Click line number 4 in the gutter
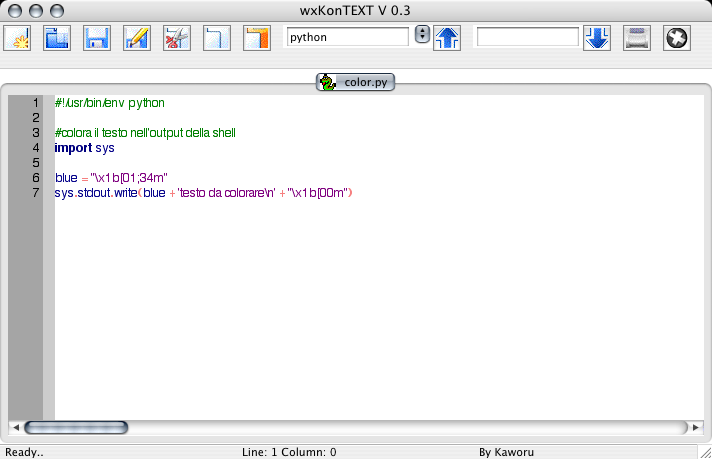Screen dimensions: 712x459 tap(35, 147)
